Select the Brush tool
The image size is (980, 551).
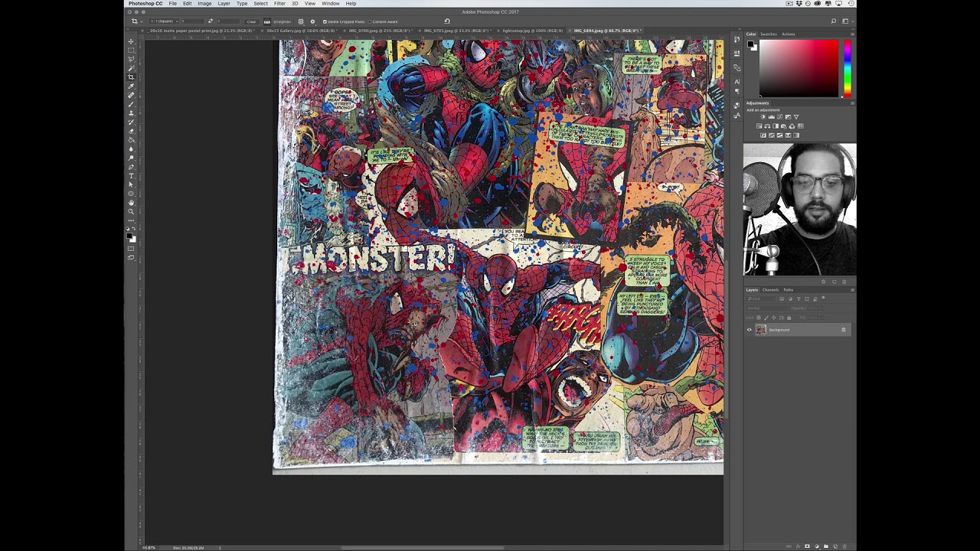pos(131,103)
